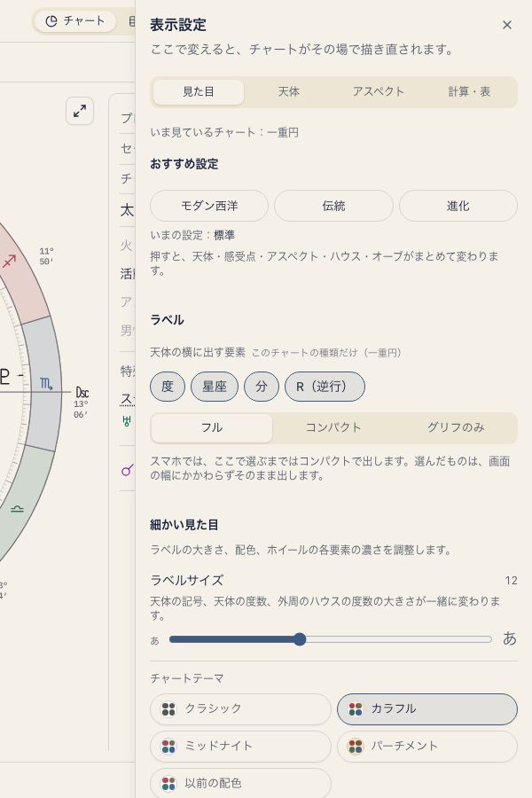Click the small あ at the slider's start
The height and width of the screenshot is (798, 532).
(155, 641)
